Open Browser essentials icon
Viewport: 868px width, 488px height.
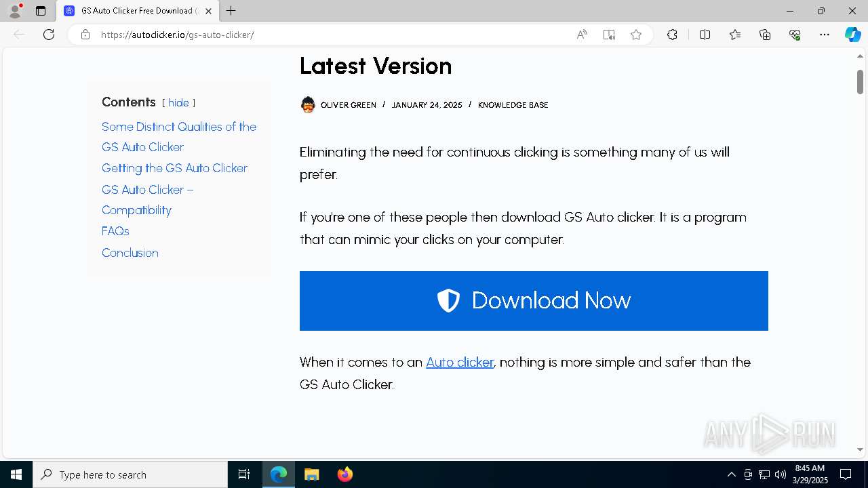[x=795, y=35]
